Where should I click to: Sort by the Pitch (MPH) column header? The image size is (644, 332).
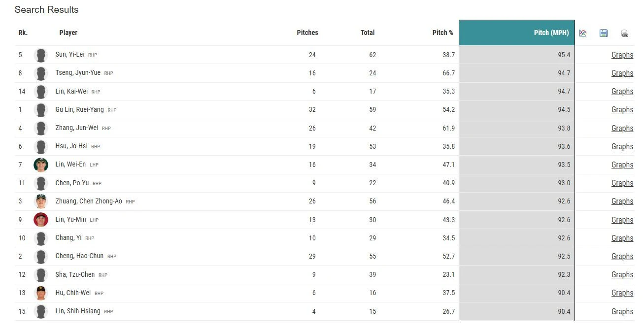(551, 33)
